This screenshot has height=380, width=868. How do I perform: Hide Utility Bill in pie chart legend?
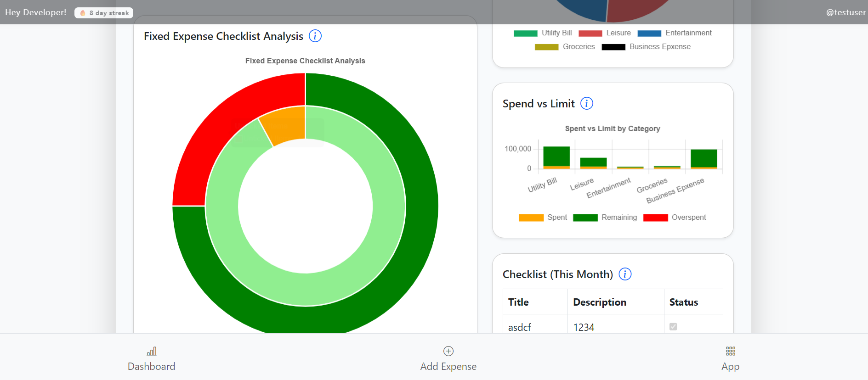point(543,33)
